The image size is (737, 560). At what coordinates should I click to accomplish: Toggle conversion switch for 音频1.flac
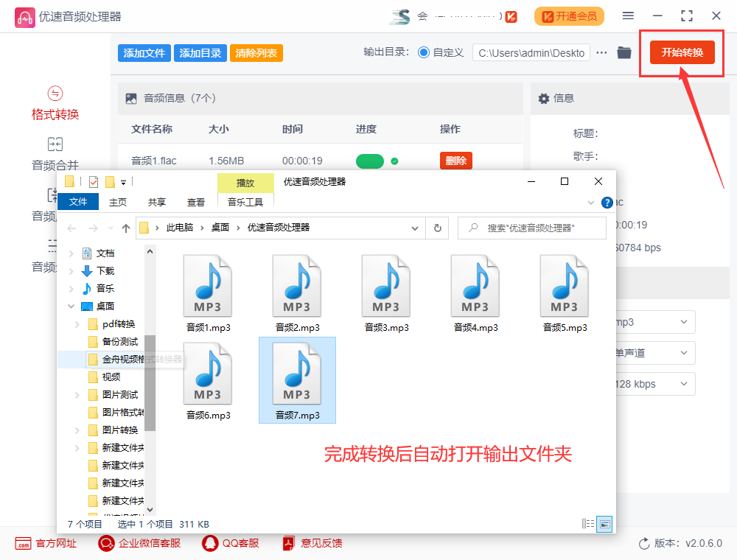click(x=370, y=161)
